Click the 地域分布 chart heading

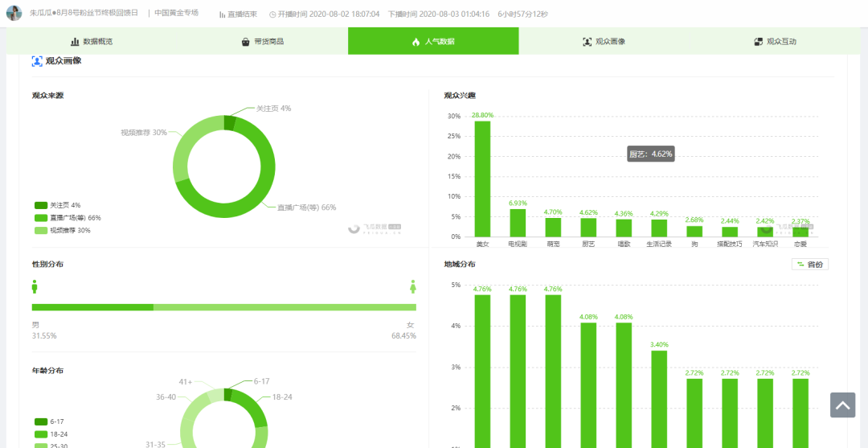pos(460,264)
